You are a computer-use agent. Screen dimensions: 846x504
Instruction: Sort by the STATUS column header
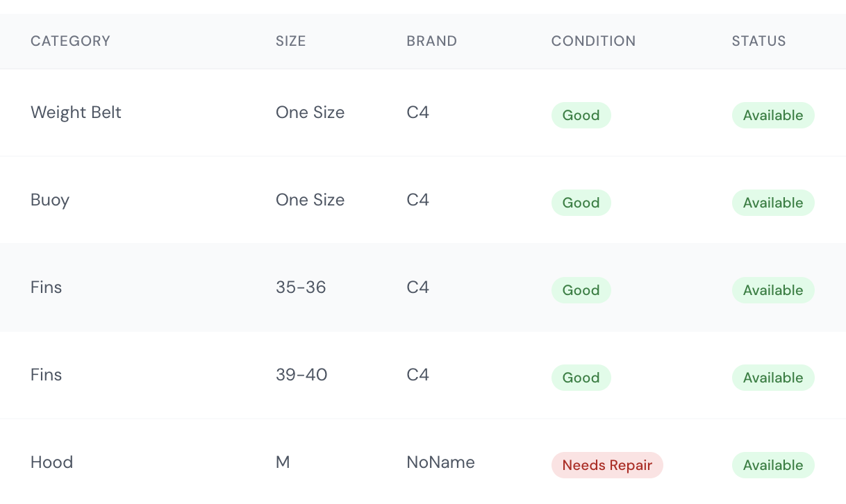click(758, 41)
